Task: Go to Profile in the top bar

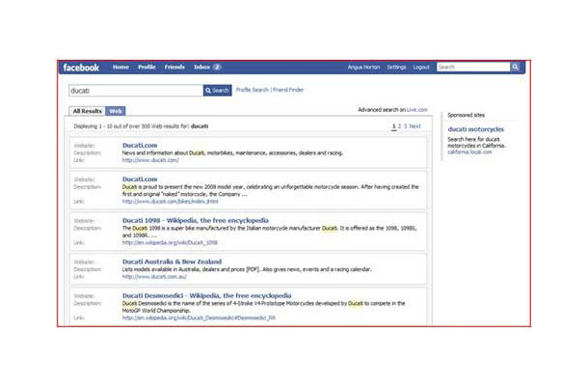Action: coord(147,68)
